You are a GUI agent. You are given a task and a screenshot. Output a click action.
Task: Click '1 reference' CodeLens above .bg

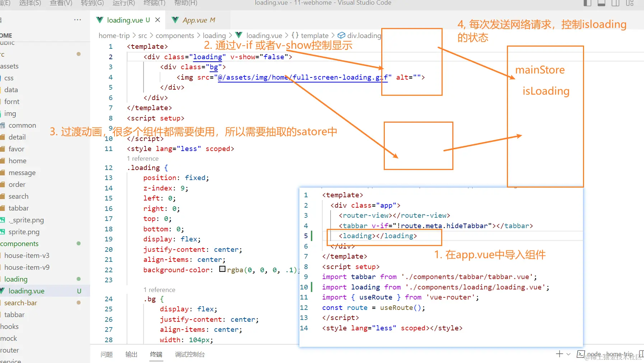tap(159, 290)
